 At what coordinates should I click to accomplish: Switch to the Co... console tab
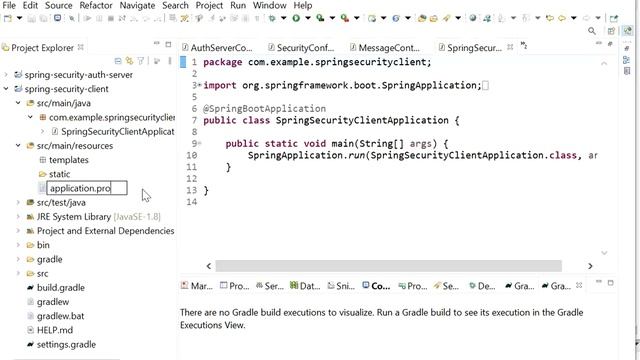(376, 286)
